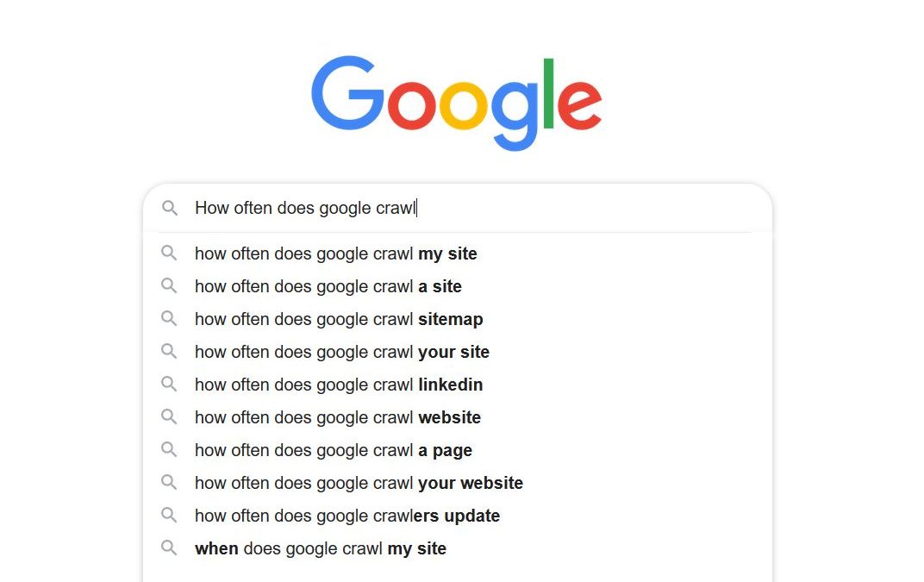Image resolution: width=924 pixels, height=582 pixels.
Task: Select the 'crawl website' suggestion
Action: pos(338,417)
